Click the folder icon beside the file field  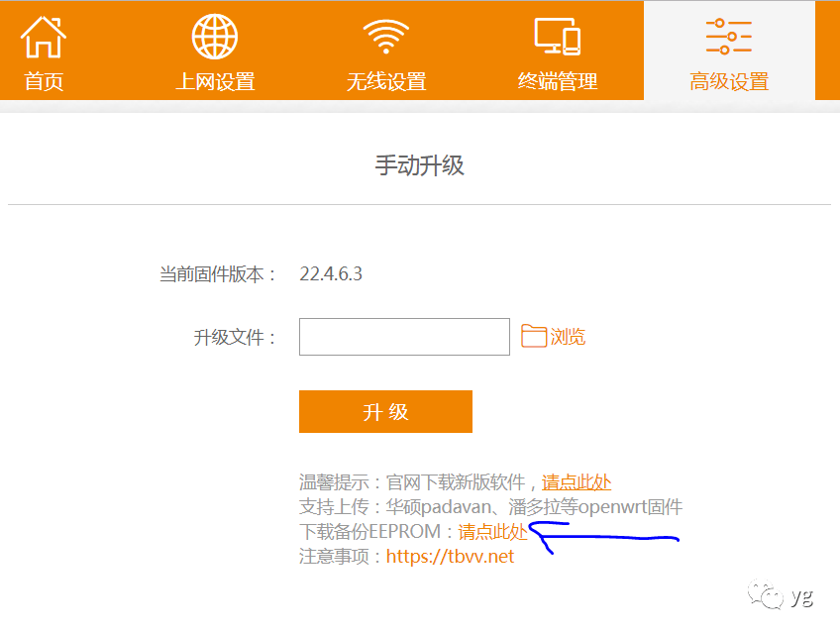[x=534, y=336]
